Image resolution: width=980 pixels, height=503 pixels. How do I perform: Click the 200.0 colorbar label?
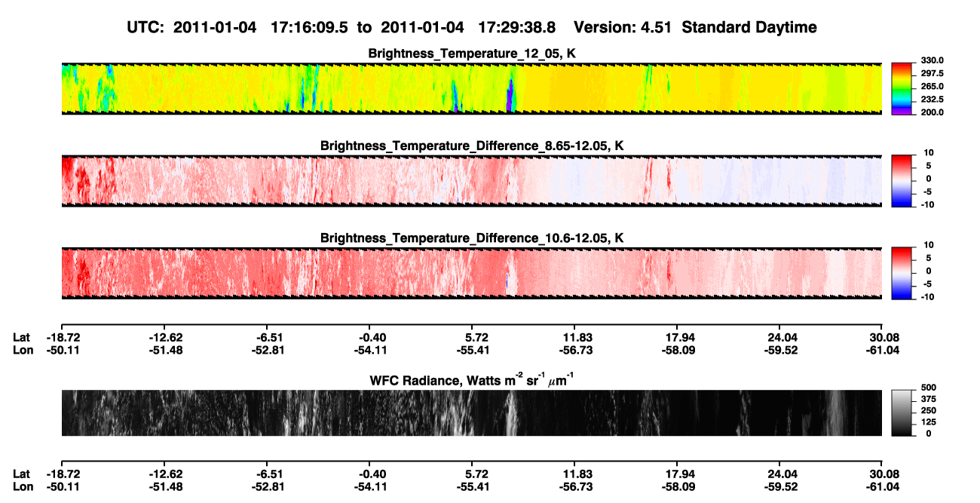931,112
